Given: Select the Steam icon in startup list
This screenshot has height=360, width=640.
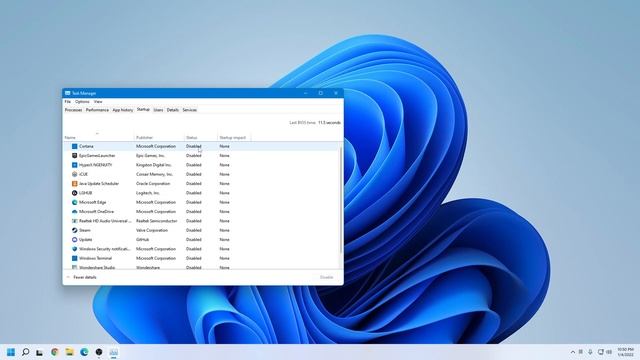Looking at the screenshot, I should point(74,230).
